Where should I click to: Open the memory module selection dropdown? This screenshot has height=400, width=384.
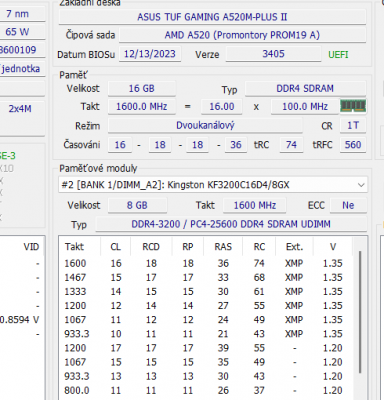[213, 185]
